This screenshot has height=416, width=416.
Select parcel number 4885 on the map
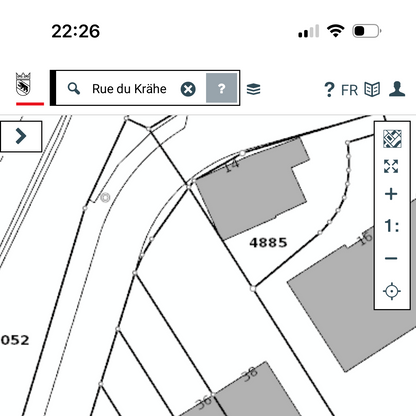(268, 242)
